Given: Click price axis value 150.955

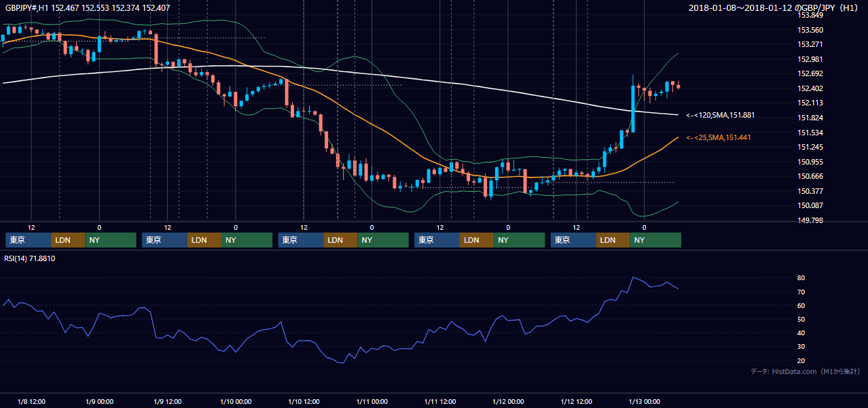Looking at the screenshot, I should tap(810, 162).
